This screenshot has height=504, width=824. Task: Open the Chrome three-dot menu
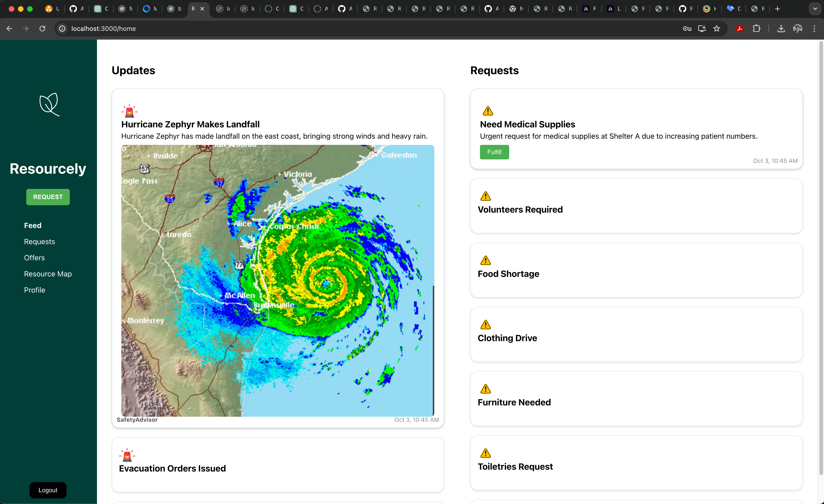point(814,29)
